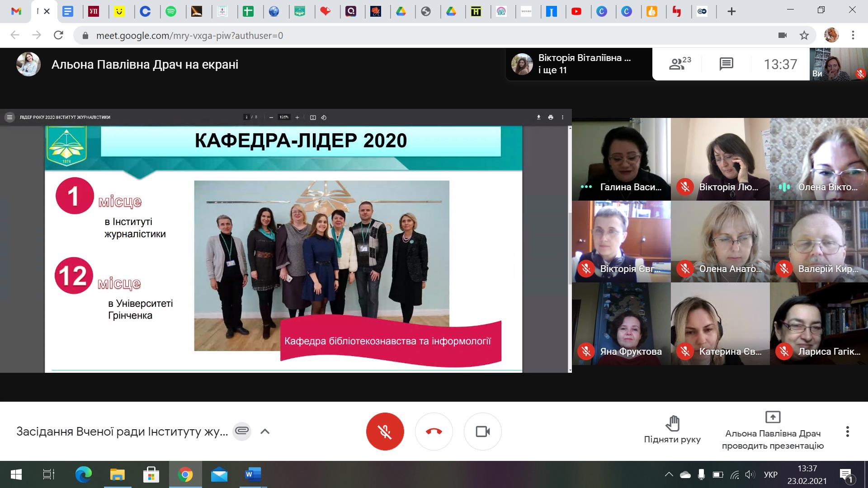Click Альона Павлівна Драч presentation button

click(x=773, y=432)
